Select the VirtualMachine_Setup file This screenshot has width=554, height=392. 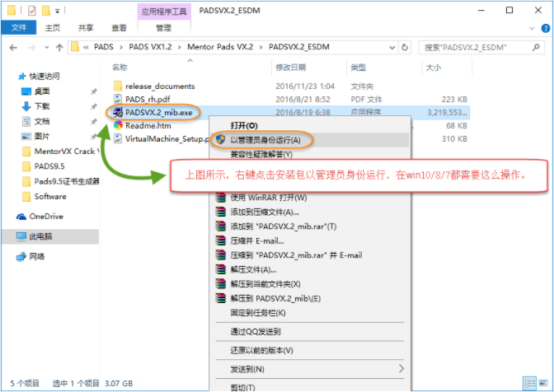(x=167, y=138)
